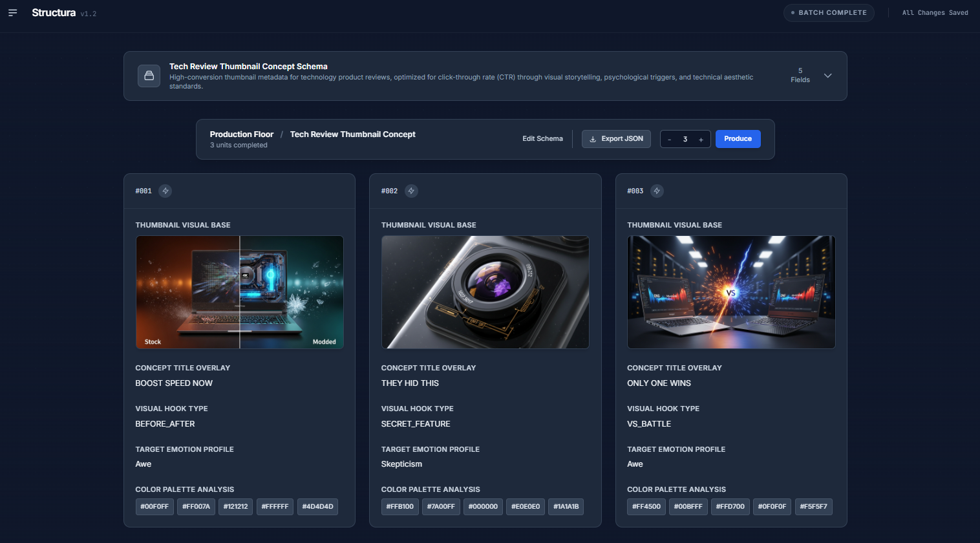Click the Produce button
The height and width of the screenshot is (543, 980).
tap(738, 139)
